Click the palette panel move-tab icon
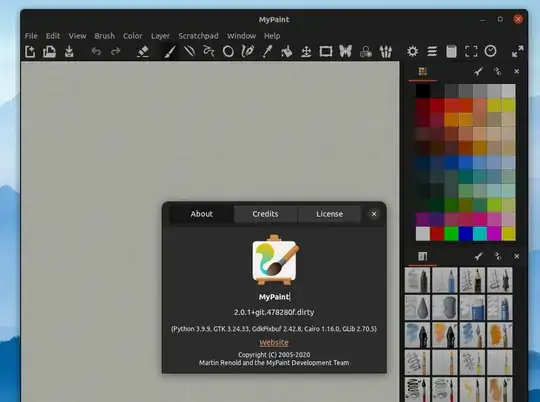540x402 pixels. click(x=497, y=71)
